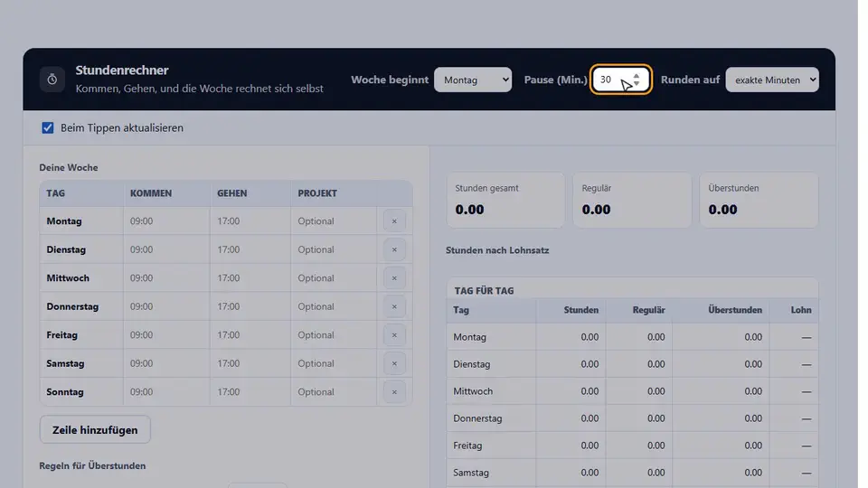The height and width of the screenshot is (488, 868).
Task: Remove the Sonntag row with its x button
Action: point(394,392)
